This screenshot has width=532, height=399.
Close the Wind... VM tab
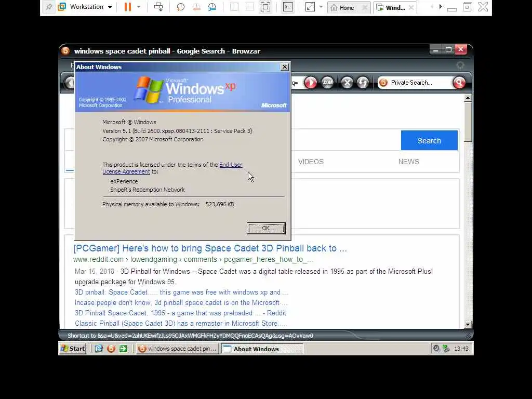[411, 7]
